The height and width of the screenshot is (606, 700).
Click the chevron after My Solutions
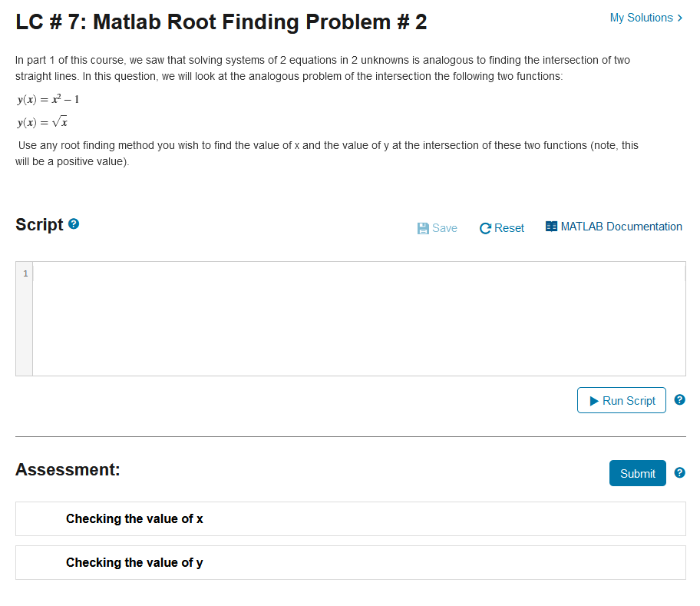(680, 17)
